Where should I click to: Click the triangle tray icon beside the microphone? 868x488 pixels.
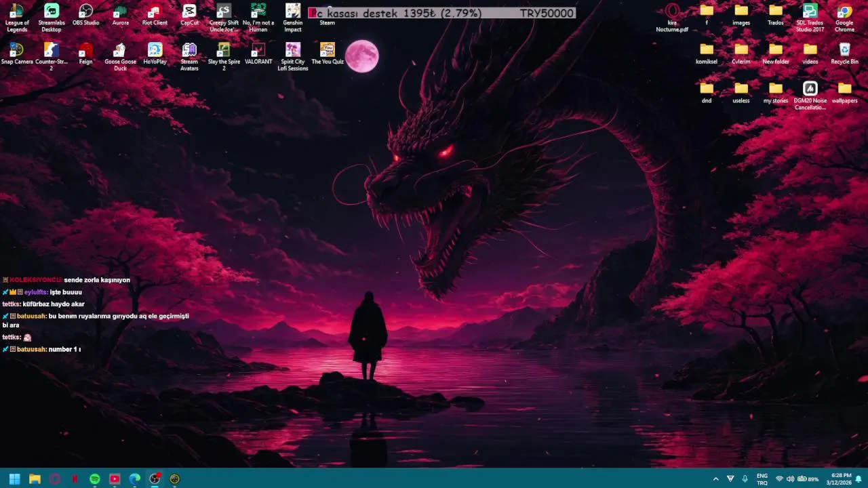click(730, 479)
